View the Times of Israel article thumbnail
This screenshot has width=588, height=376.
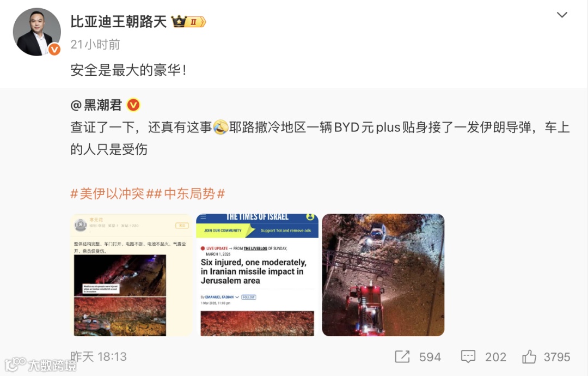coord(257,275)
